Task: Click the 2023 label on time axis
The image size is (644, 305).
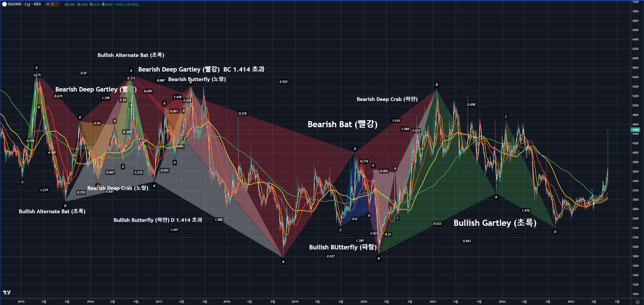Action: point(571,302)
